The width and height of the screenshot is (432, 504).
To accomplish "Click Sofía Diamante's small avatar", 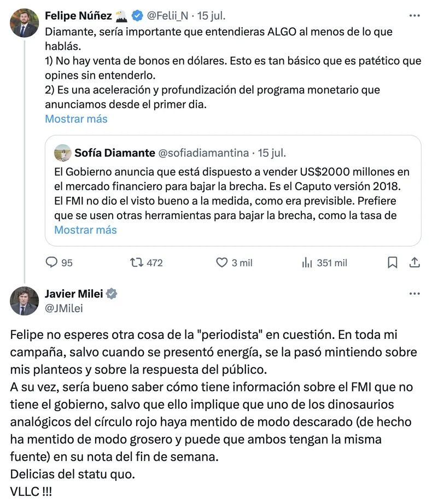I will pos(63,153).
